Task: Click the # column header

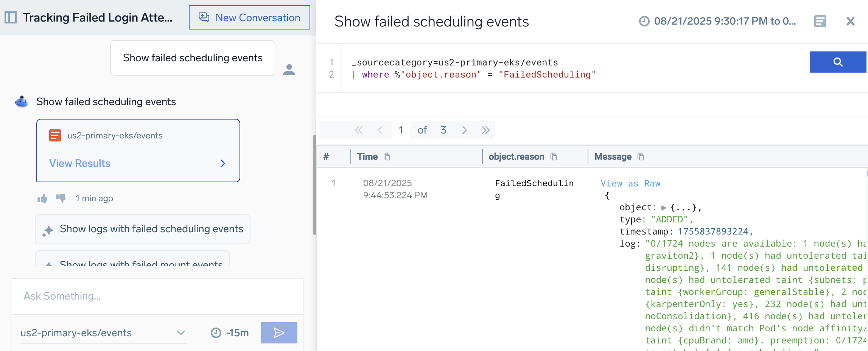Action: (x=326, y=157)
